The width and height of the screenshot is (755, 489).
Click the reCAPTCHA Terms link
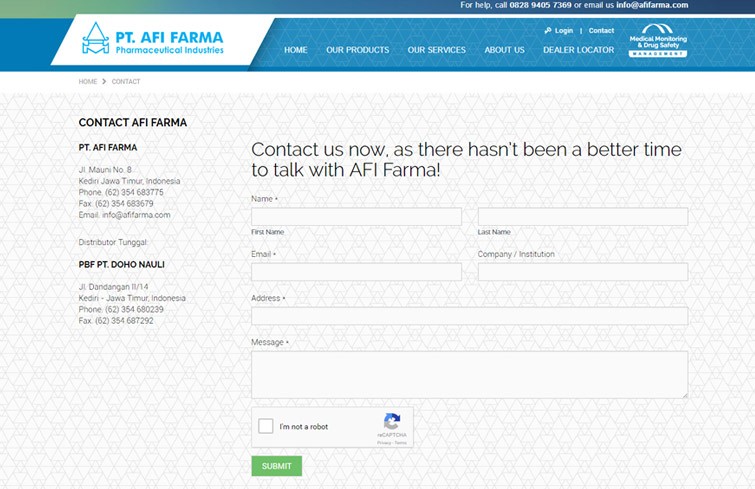[x=401, y=443]
